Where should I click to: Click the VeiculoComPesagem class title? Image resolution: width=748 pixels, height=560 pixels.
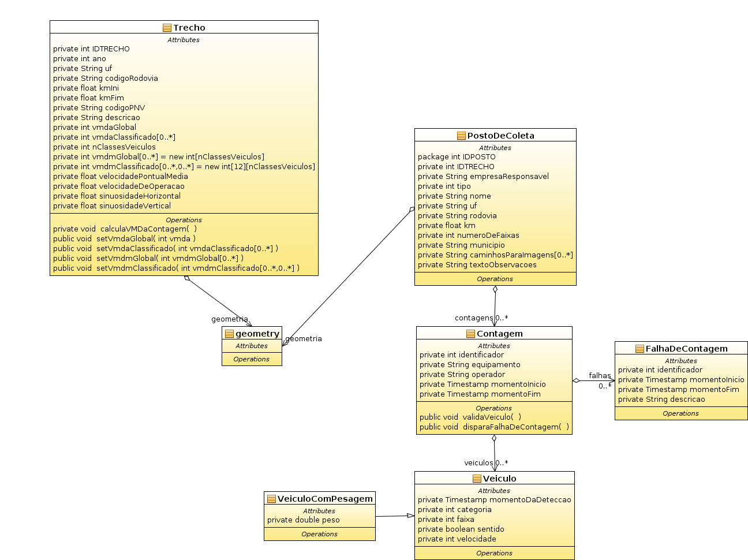click(x=326, y=499)
